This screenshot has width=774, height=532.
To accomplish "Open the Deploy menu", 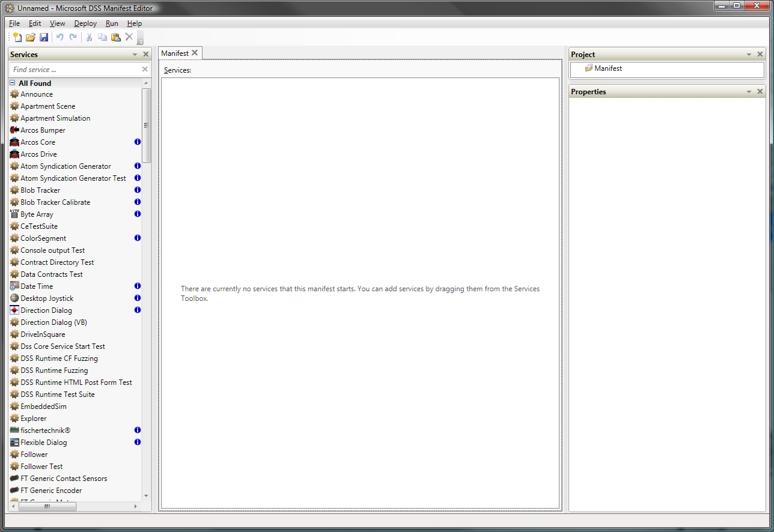I will click(85, 23).
